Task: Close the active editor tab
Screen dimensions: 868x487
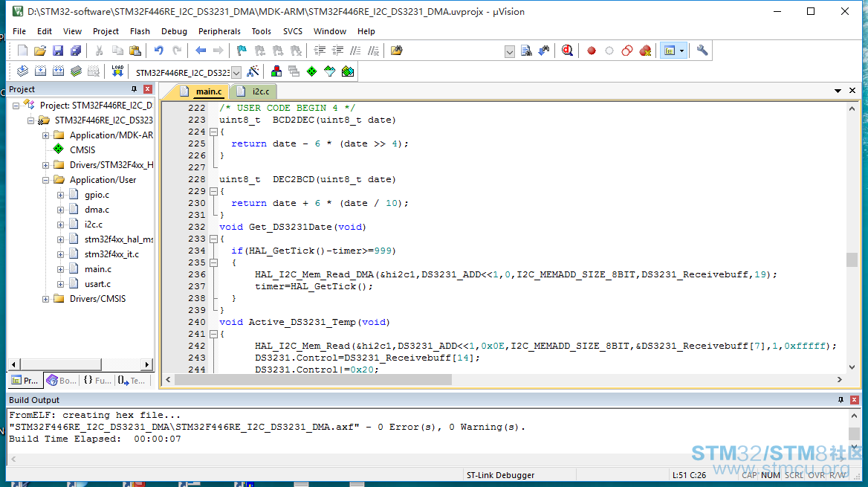Action: pyautogui.click(x=852, y=90)
